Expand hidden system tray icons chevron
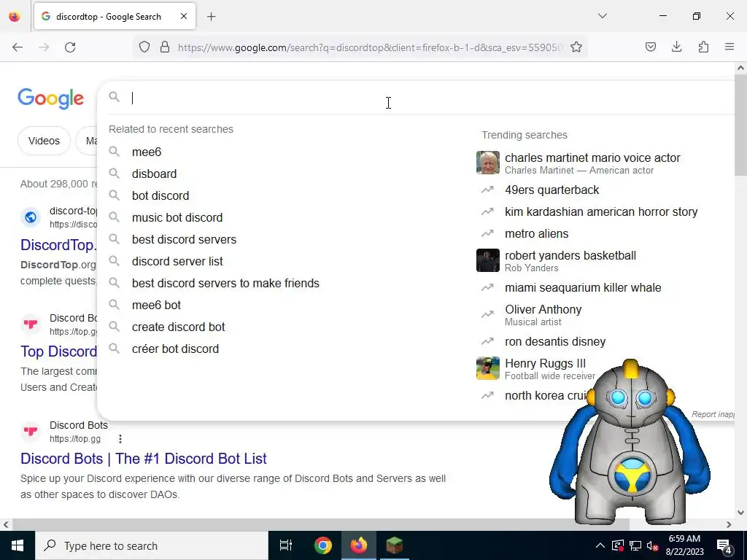This screenshot has width=747, height=560. pos(600,545)
